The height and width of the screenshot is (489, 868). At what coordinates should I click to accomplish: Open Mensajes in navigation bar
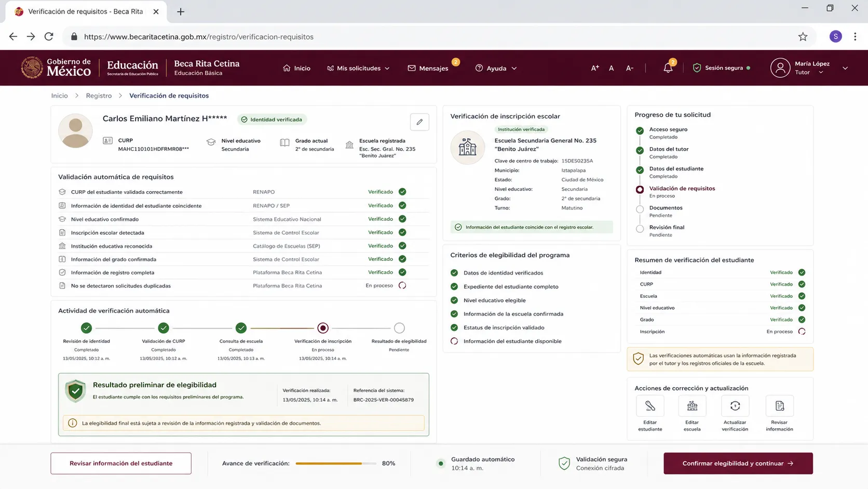428,68
